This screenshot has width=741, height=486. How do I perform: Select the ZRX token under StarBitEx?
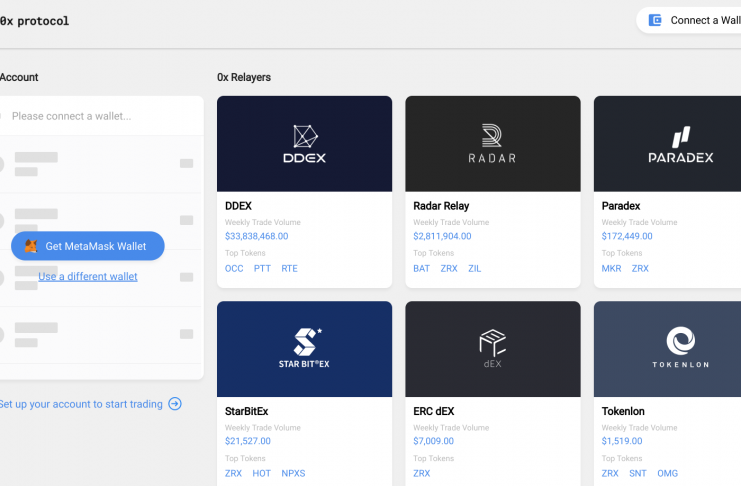click(x=233, y=473)
